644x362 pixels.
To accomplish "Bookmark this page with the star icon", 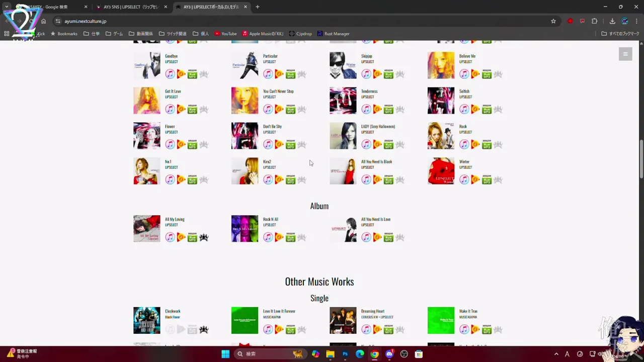I will (553, 21).
